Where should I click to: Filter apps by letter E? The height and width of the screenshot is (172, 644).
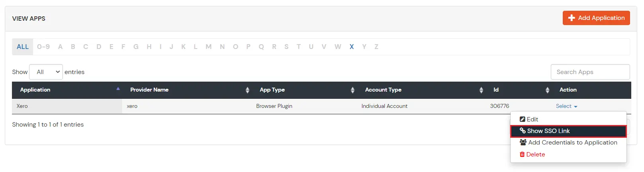112,47
